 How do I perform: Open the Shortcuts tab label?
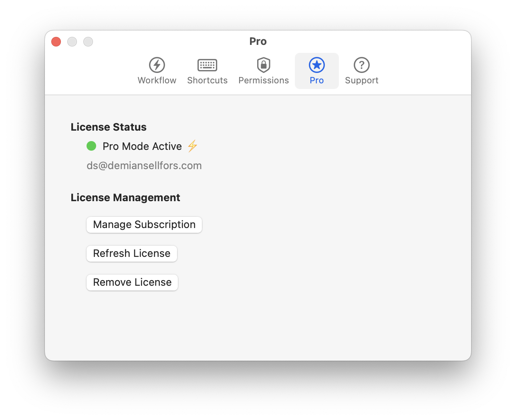[207, 81]
